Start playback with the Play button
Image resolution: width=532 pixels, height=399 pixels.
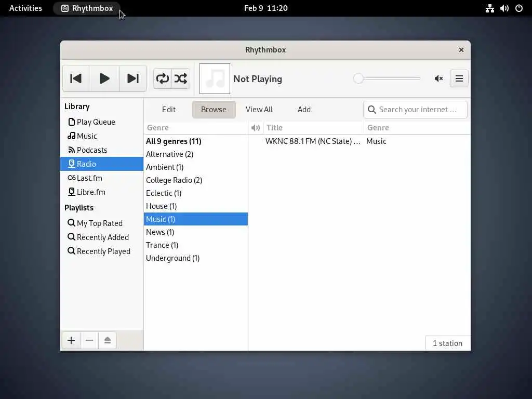[104, 79]
